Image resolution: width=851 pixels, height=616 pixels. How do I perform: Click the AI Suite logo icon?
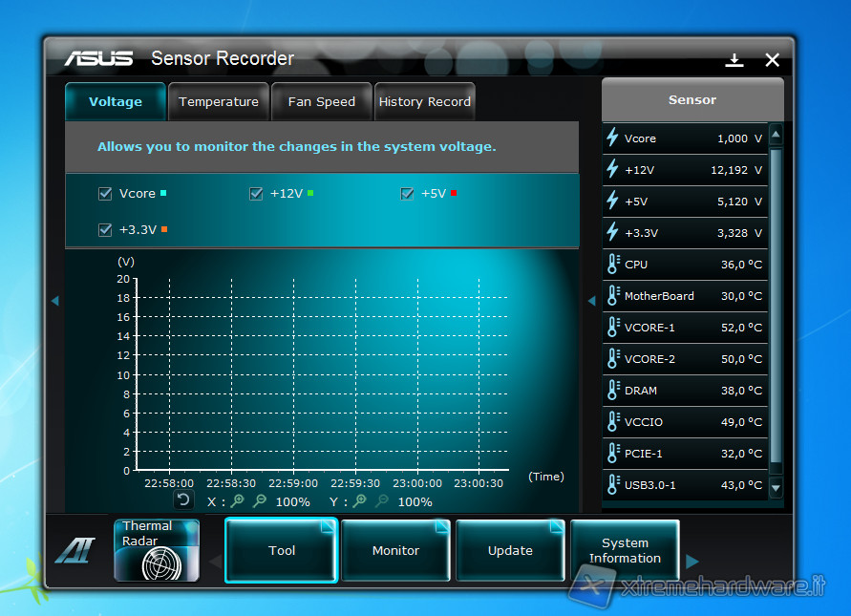(x=74, y=552)
